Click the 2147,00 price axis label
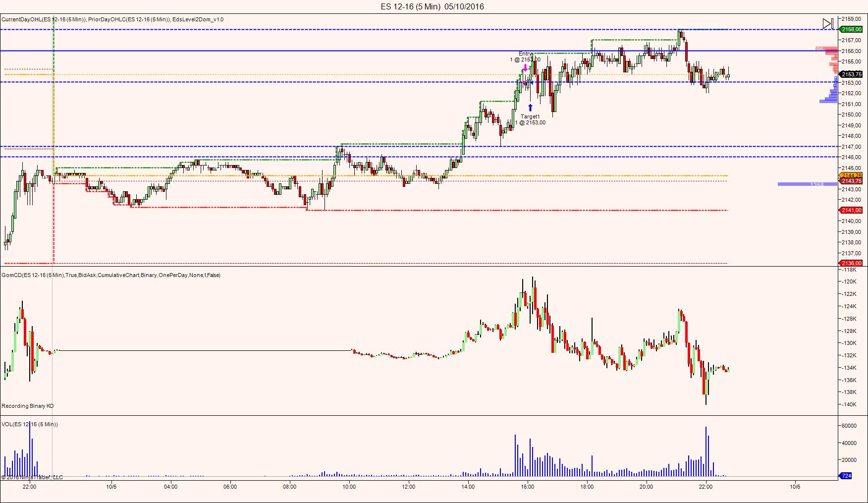Viewport: 868px width, 503px height. click(x=851, y=147)
